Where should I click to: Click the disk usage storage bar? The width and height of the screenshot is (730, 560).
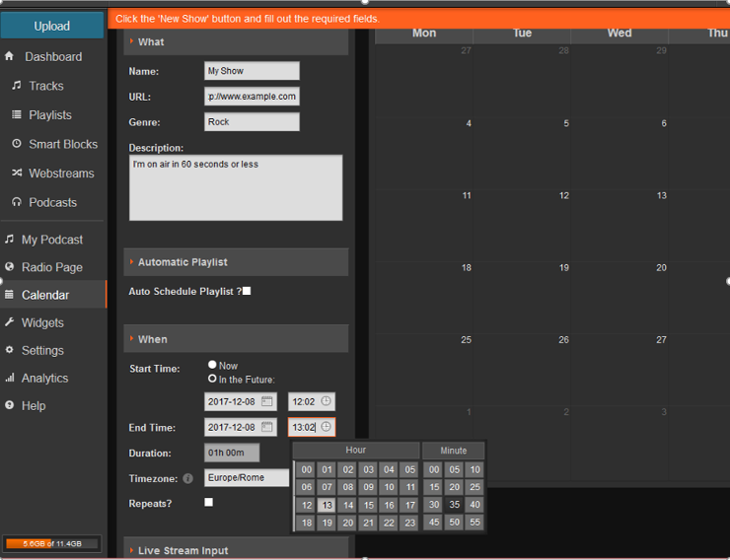(52, 543)
